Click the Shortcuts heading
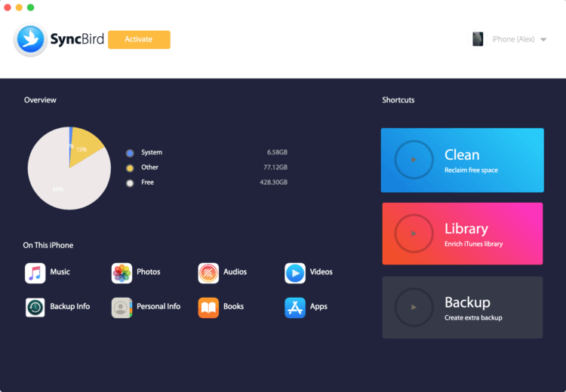 point(398,100)
